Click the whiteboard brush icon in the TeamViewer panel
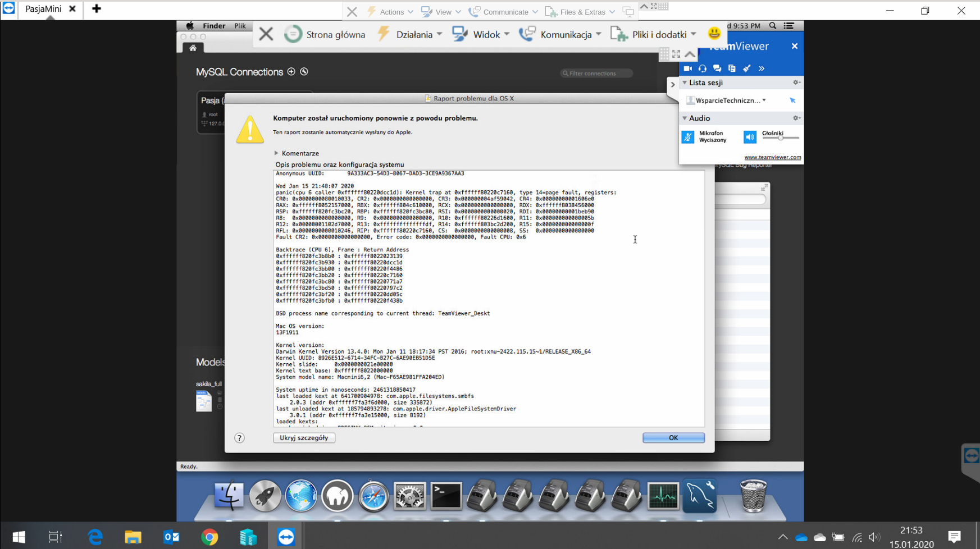This screenshot has height=549, width=980. point(746,68)
